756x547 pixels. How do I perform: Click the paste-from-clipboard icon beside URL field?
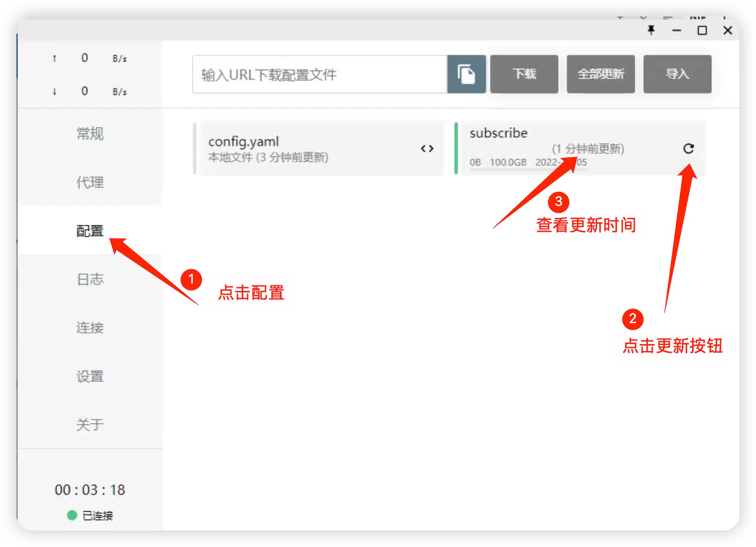(466, 74)
